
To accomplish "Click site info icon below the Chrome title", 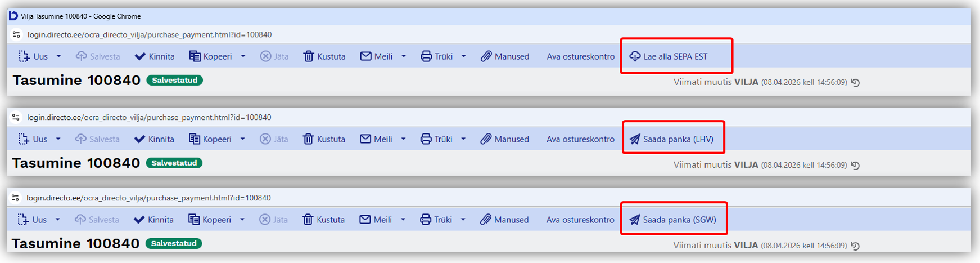I will pos(16,34).
